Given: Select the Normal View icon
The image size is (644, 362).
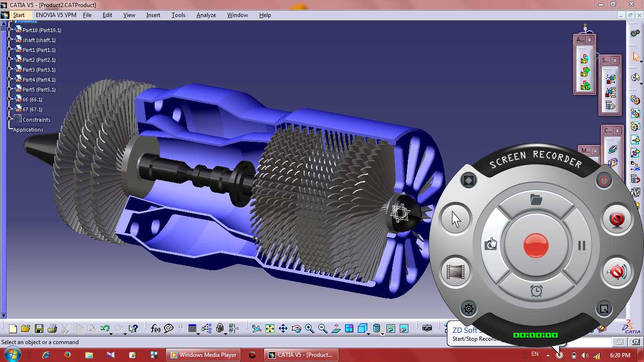Looking at the screenshot, I should pyautogui.click(x=336, y=329).
